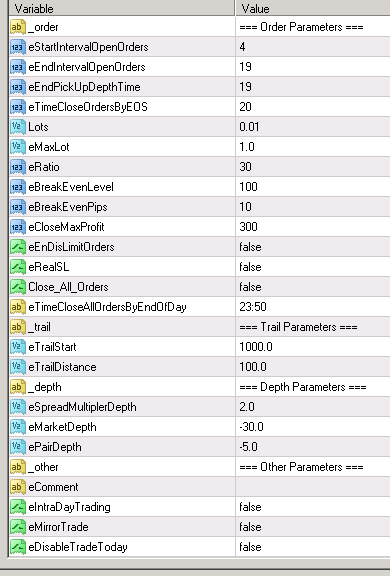Open the eIntraDayTrading value dropdown
This screenshot has height=576, width=390.
(x=313, y=507)
